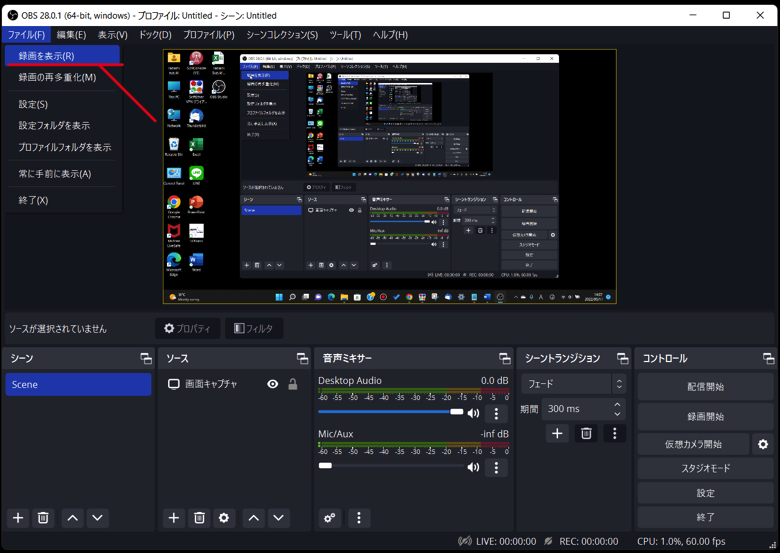Click 終了 button in controls panel
Viewport: 780px width, 553px height.
pos(705,517)
